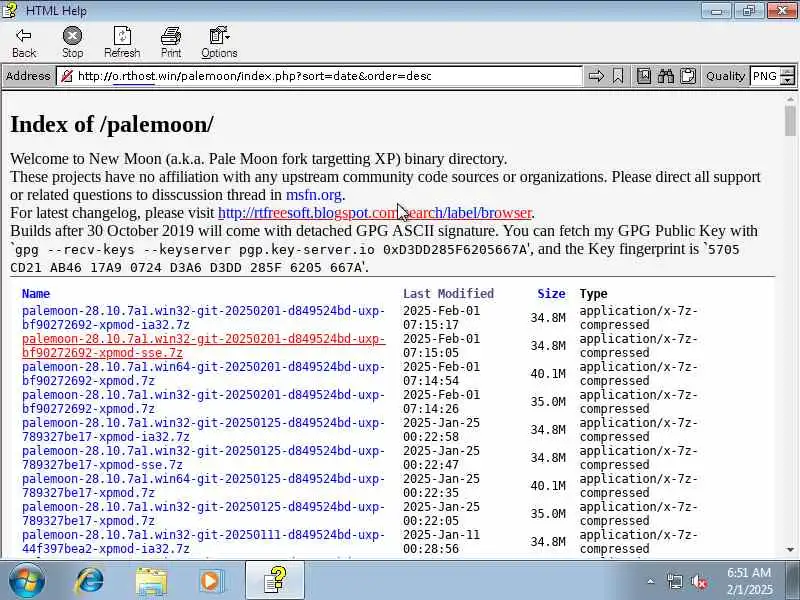The width and height of the screenshot is (800, 600).
Task: Go back with the Back toolbar button
Action: (24, 43)
